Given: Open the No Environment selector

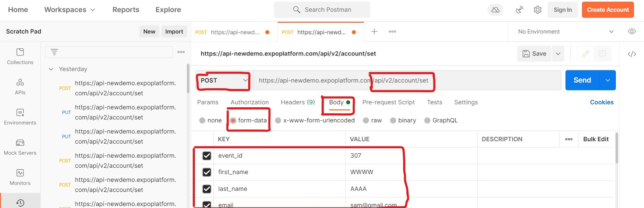Looking at the screenshot, I should [x=566, y=31].
